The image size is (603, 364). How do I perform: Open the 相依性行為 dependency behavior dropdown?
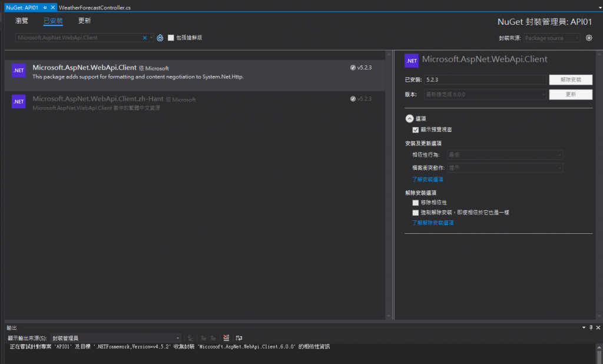point(505,155)
